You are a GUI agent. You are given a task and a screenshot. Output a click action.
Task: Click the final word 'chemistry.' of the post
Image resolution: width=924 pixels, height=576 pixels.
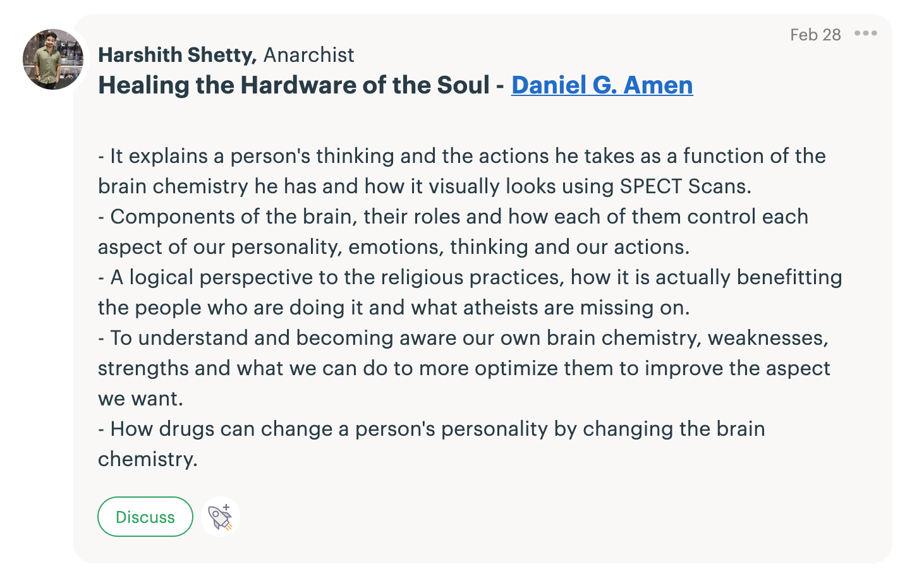pyautogui.click(x=148, y=459)
